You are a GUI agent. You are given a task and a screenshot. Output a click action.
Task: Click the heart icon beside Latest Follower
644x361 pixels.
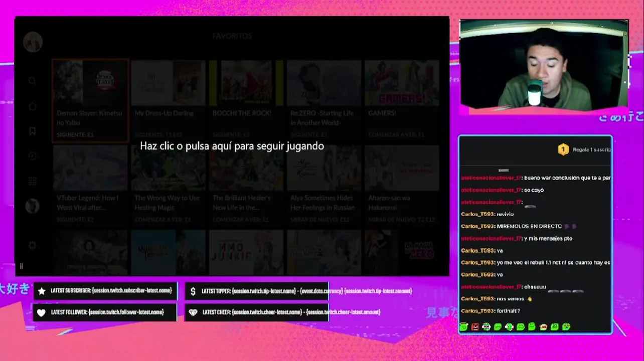[42, 312]
